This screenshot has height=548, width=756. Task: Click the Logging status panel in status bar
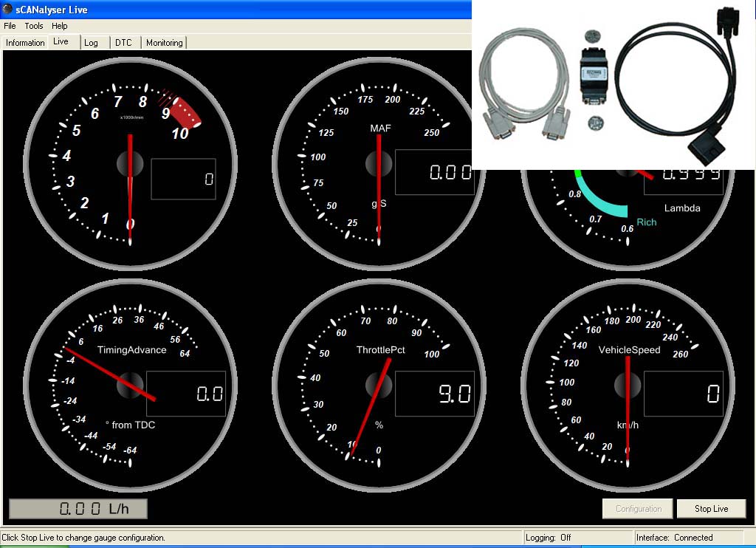point(578,538)
